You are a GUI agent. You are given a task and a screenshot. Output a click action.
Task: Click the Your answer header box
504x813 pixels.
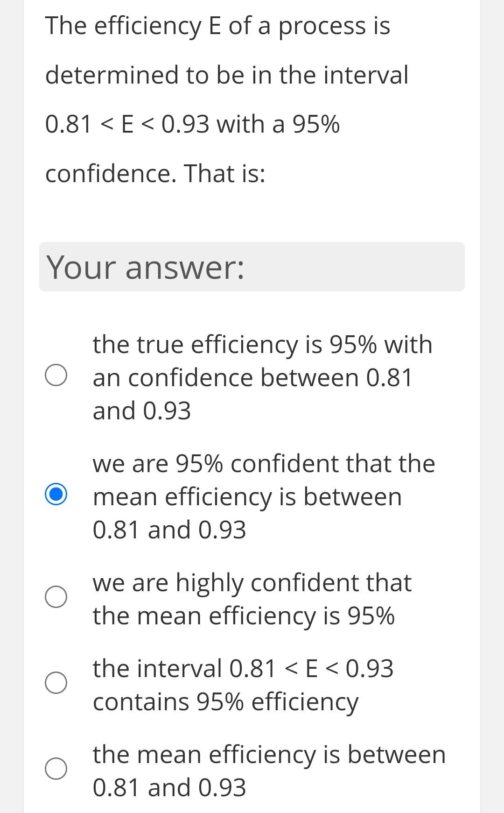pos(252,266)
